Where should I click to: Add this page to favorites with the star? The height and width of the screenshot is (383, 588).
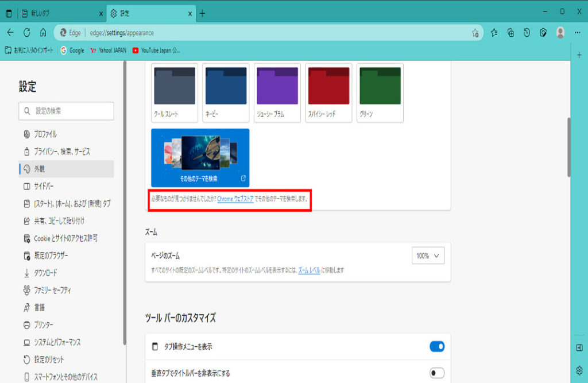coord(475,33)
